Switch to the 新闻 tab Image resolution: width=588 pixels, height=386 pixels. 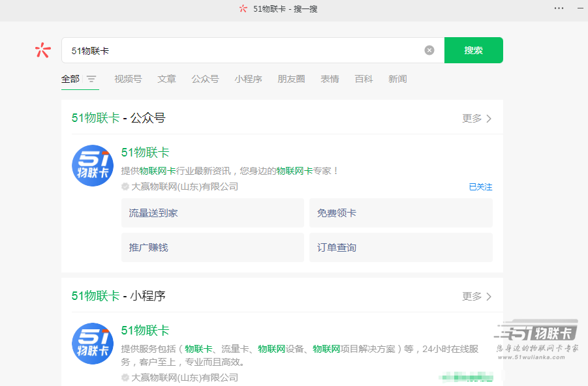pyautogui.click(x=397, y=79)
